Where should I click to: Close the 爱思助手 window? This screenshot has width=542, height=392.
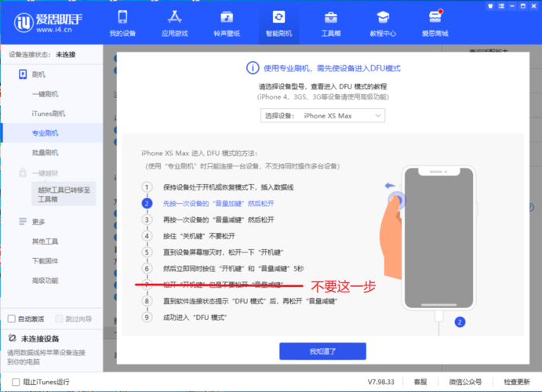(534, 5)
